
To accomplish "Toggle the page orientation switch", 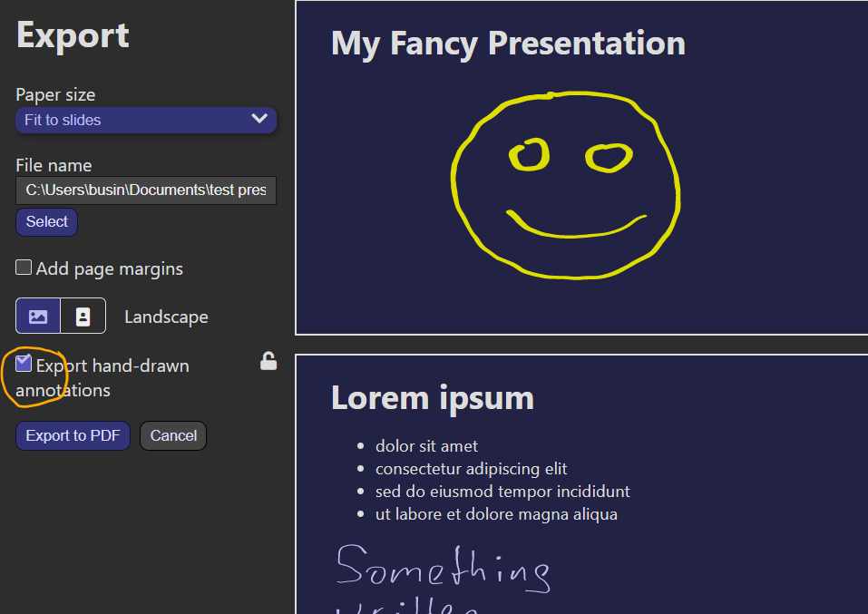I will point(60,316).
